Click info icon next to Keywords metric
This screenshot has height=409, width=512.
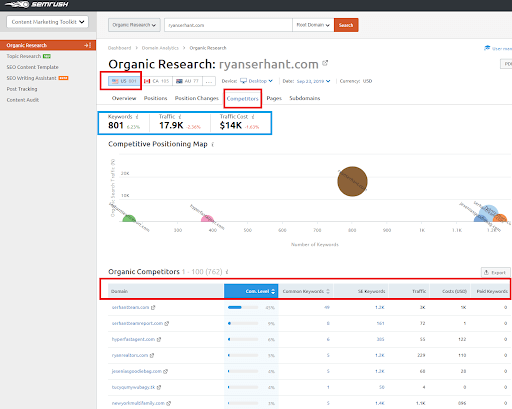[x=137, y=117]
